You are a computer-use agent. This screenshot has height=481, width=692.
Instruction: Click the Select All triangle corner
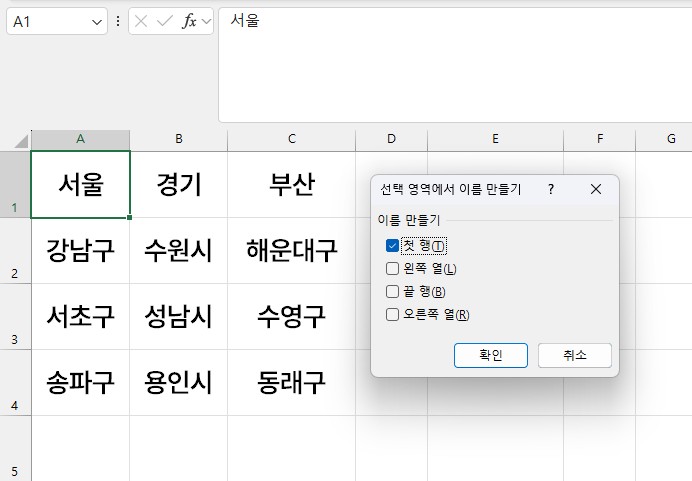21,141
